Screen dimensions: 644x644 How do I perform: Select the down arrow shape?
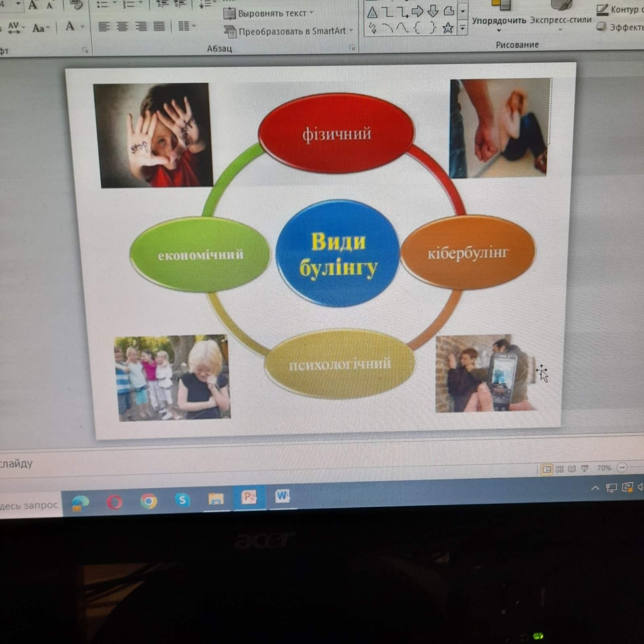pos(433,13)
